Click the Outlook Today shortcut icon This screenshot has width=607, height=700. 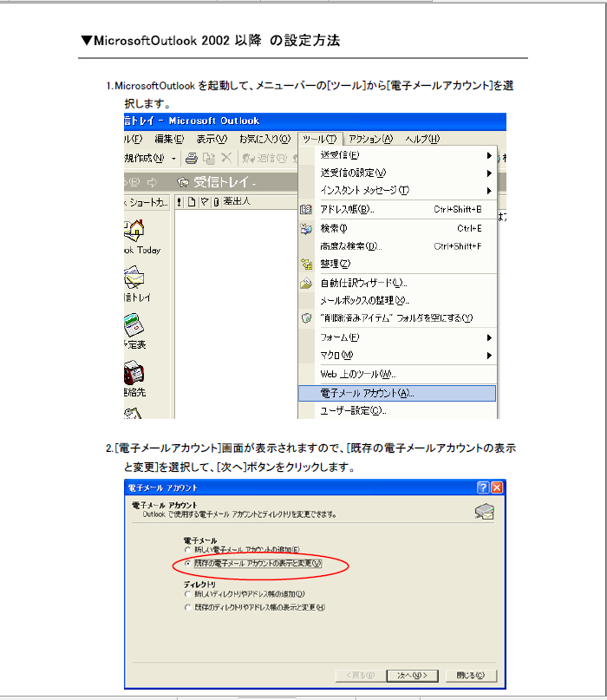coord(134,230)
